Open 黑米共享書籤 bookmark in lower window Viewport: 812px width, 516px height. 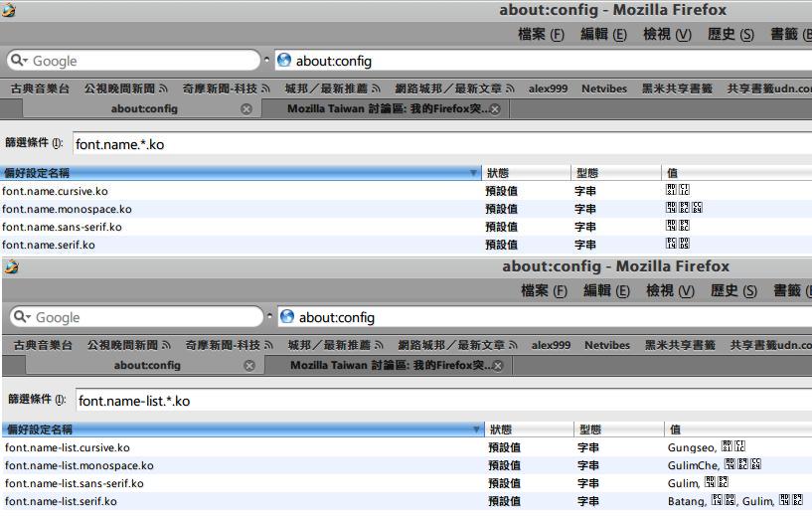point(680,345)
